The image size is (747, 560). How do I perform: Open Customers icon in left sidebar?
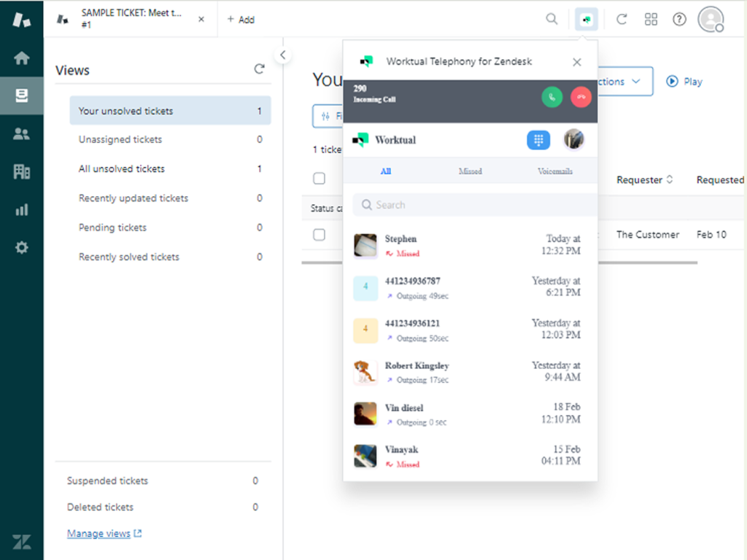pyautogui.click(x=22, y=133)
